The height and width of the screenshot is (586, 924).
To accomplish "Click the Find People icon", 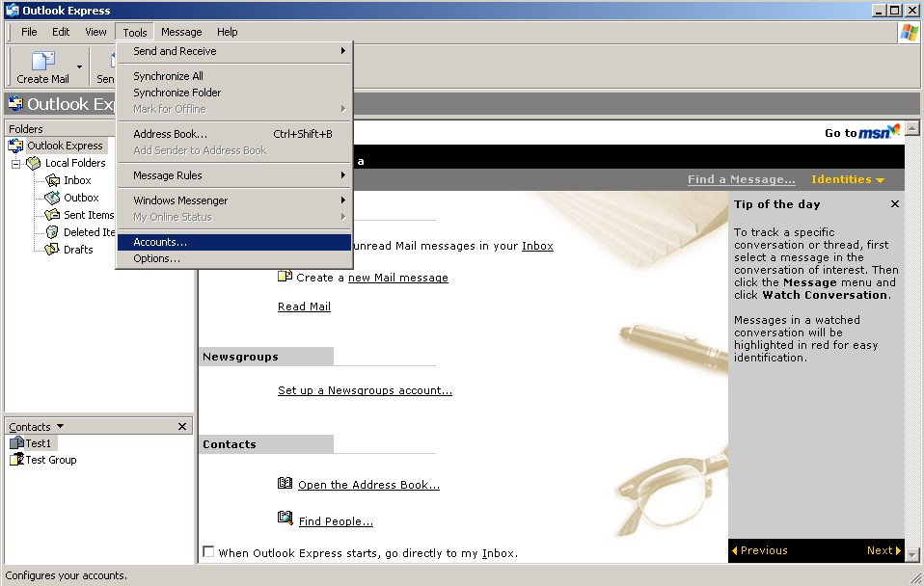I will point(285,519).
